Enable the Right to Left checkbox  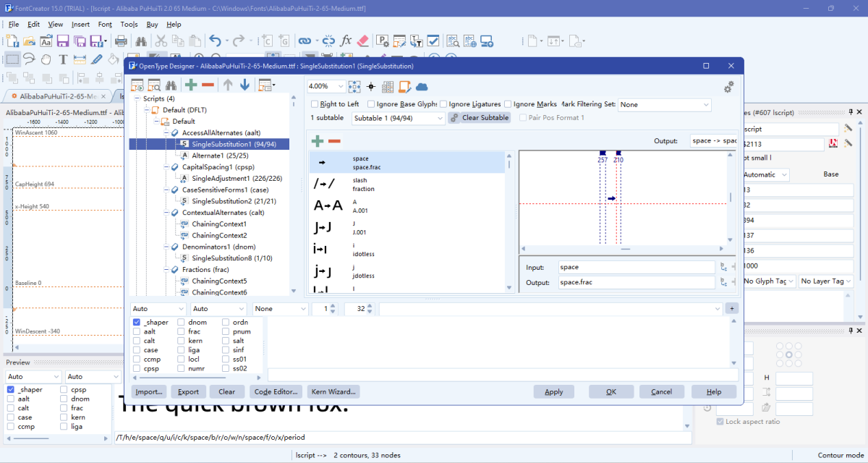click(315, 105)
